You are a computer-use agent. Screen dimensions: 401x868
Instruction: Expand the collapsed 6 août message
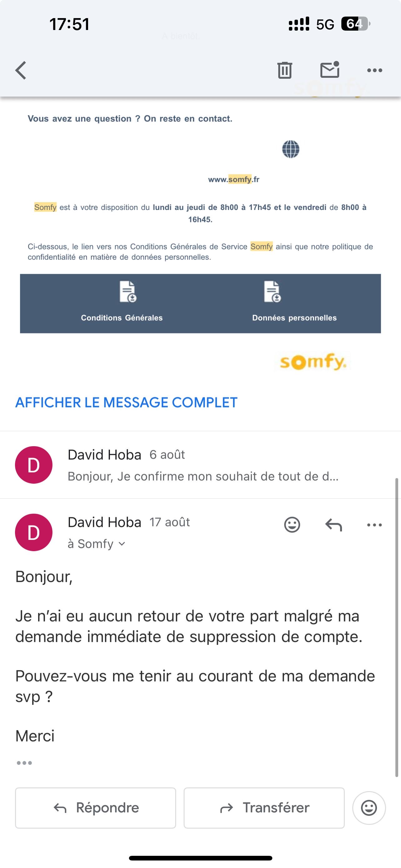(x=202, y=465)
